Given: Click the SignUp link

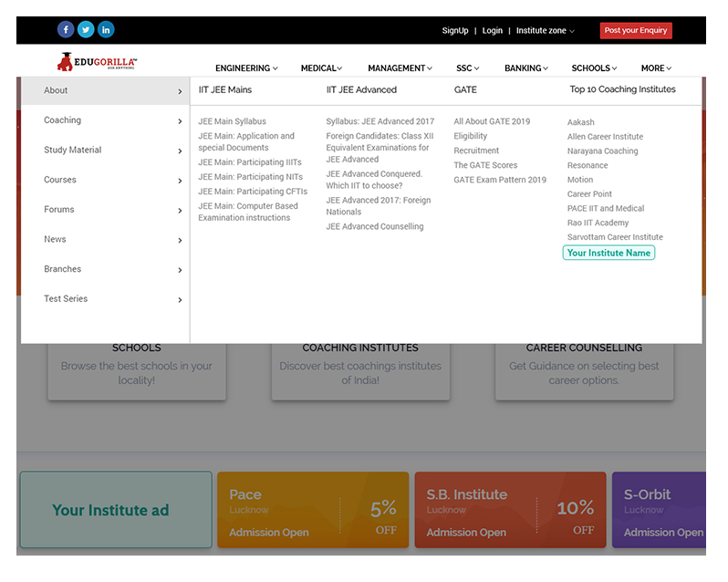Looking at the screenshot, I should (x=455, y=31).
